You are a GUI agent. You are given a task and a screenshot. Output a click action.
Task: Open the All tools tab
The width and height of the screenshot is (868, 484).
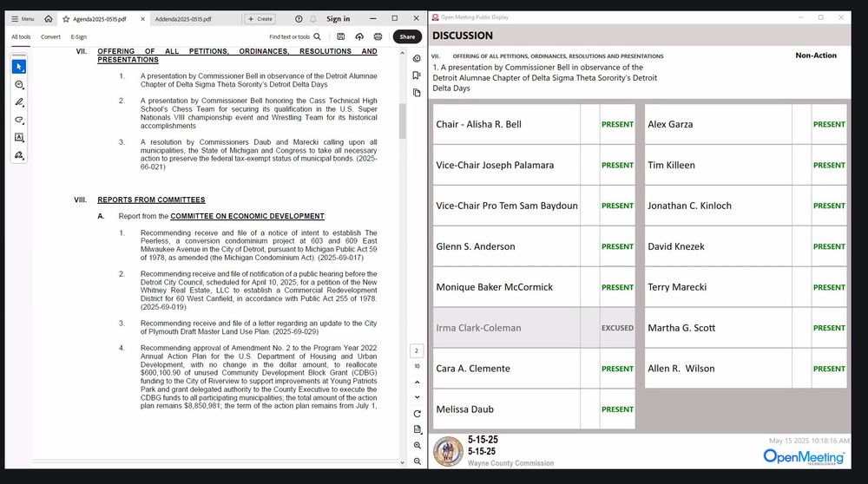(x=21, y=37)
